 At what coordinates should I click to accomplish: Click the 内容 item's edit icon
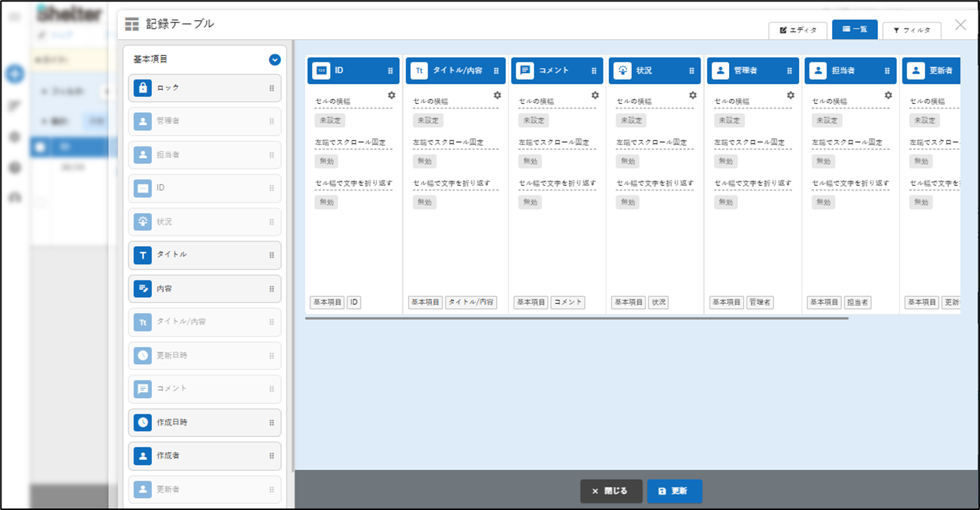point(143,289)
